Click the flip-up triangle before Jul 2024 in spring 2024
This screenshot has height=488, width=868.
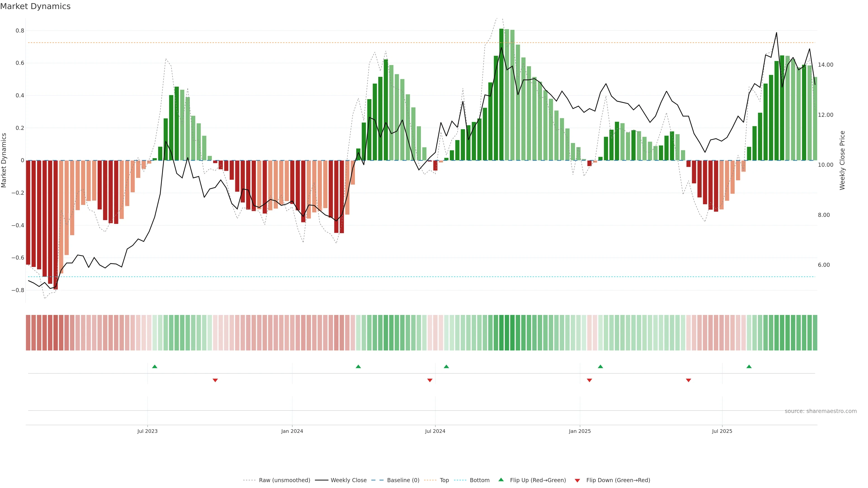358,366
